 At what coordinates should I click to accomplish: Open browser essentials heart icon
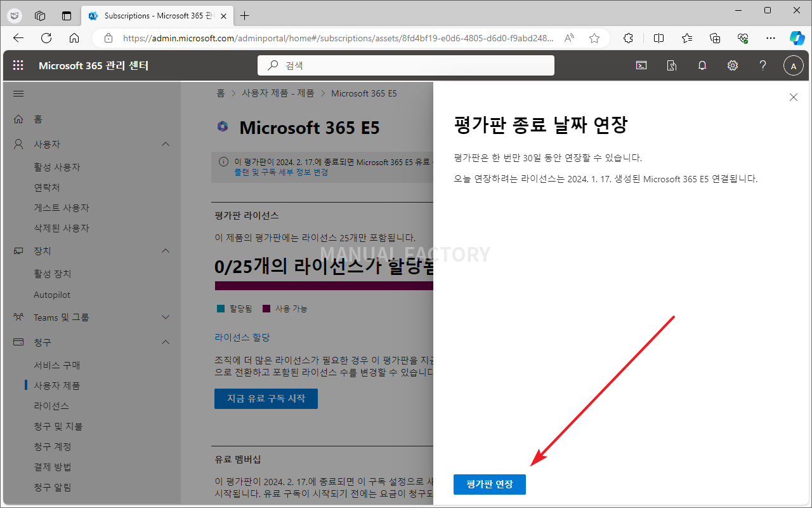[x=743, y=38]
